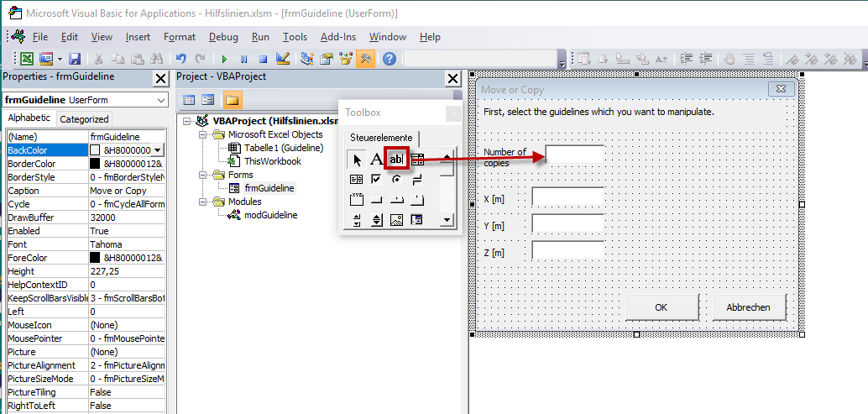Click the Find binoculars icon
Viewport: 868px width, 414px height.
[x=156, y=58]
